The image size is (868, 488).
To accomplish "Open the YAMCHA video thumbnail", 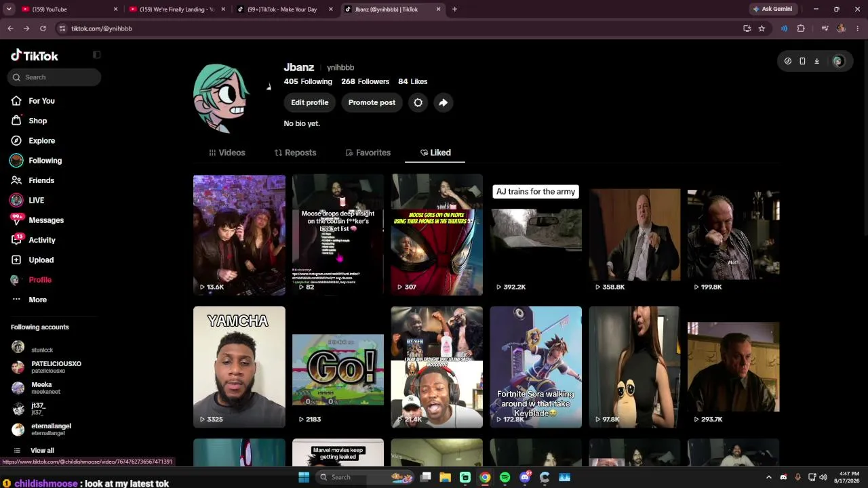I will 239,367.
